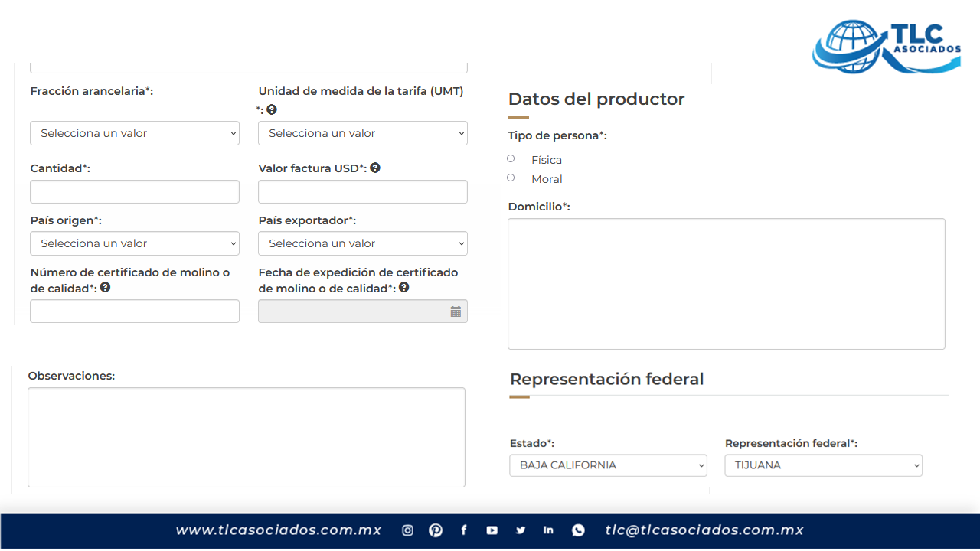The height and width of the screenshot is (551, 980).
Task: Click the WhatsApp footer icon
Action: (578, 530)
